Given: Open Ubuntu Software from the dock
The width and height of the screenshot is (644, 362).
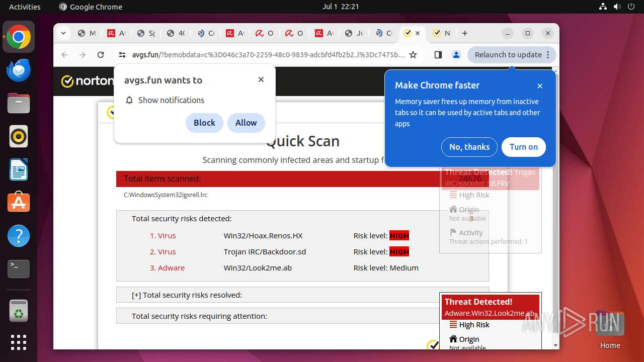Looking at the screenshot, I should tap(19, 203).
